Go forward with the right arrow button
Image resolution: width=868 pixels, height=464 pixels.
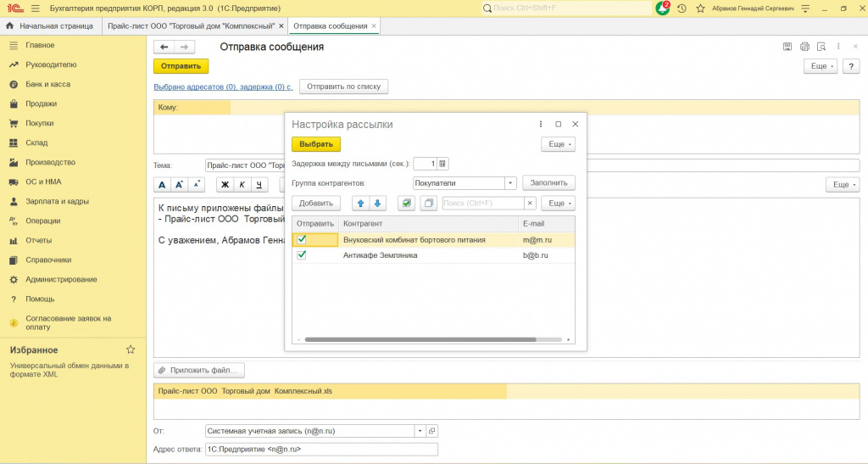184,47
